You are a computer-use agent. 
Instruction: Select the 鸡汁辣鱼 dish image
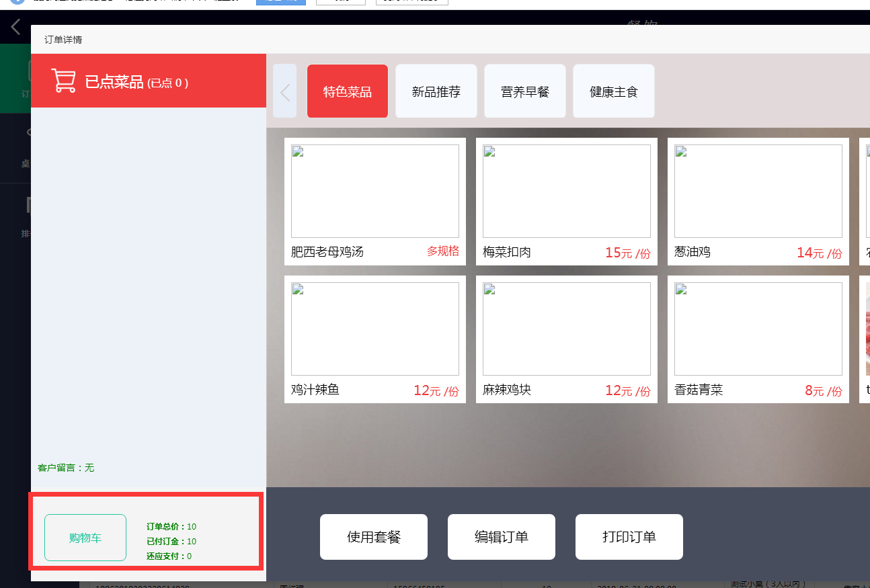[375, 329]
